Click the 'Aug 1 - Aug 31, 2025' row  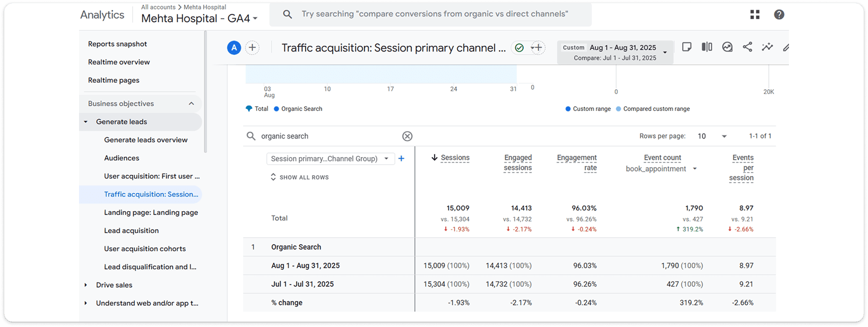tap(509, 265)
